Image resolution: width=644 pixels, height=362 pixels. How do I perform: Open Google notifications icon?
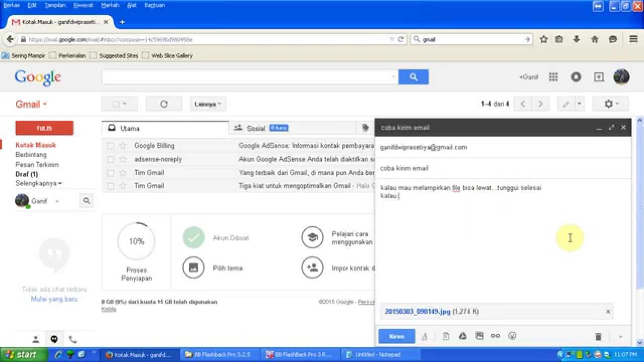point(576,77)
